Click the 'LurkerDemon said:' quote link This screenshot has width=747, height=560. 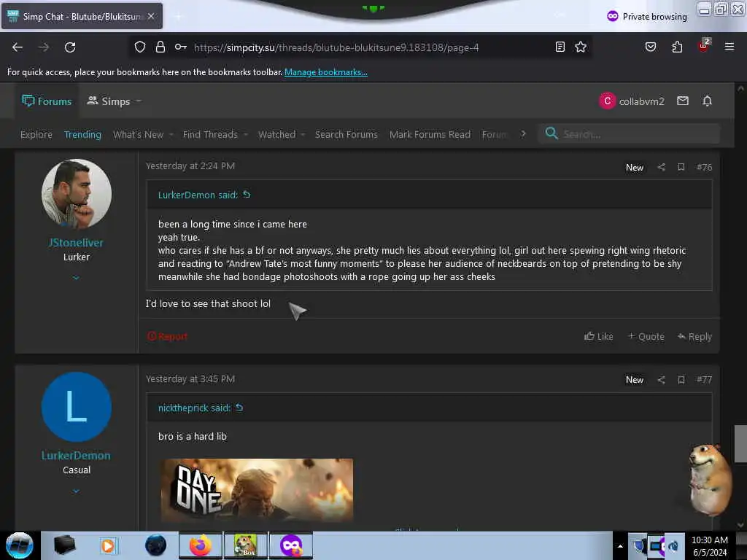click(x=198, y=195)
